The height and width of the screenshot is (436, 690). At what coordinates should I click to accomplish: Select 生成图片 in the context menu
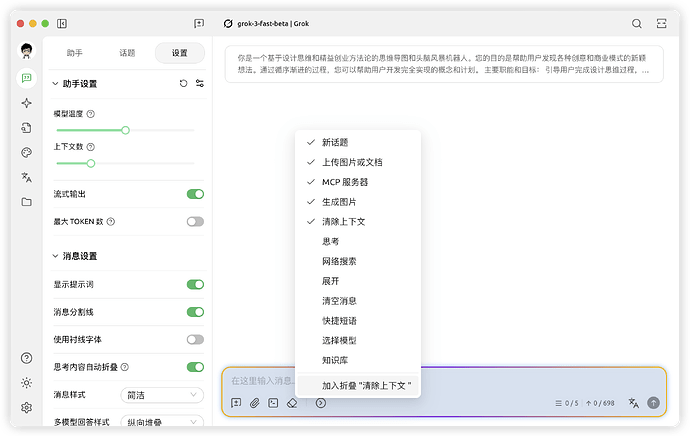point(358,202)
